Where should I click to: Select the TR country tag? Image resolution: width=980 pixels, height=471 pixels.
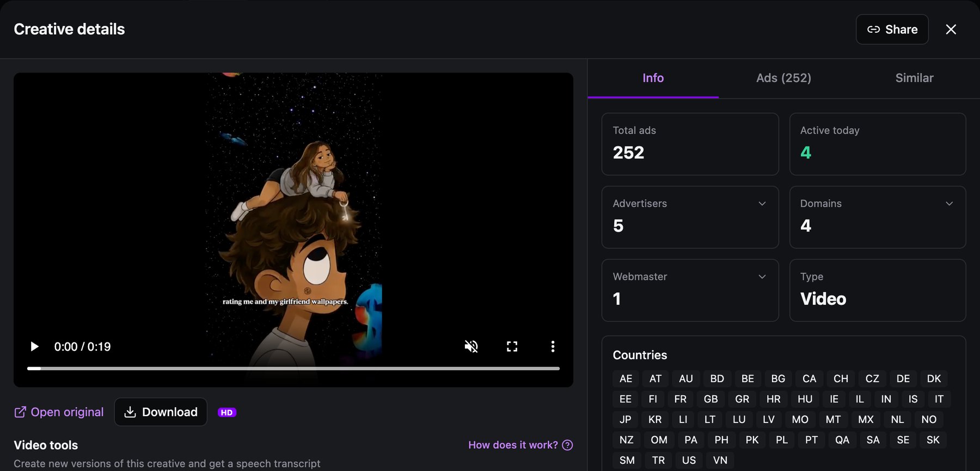pyautogui.click(x=658, y=460)
